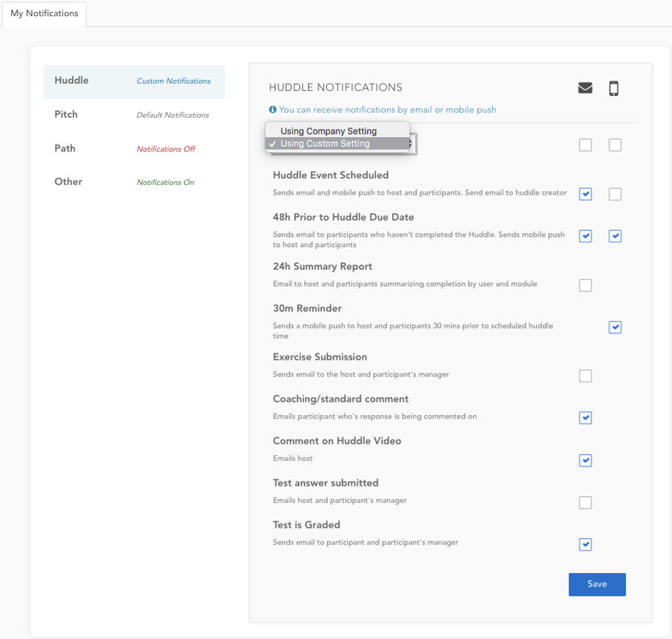
Task: Uncheck Coaching/standard comment email box
Action: [586, 419]
